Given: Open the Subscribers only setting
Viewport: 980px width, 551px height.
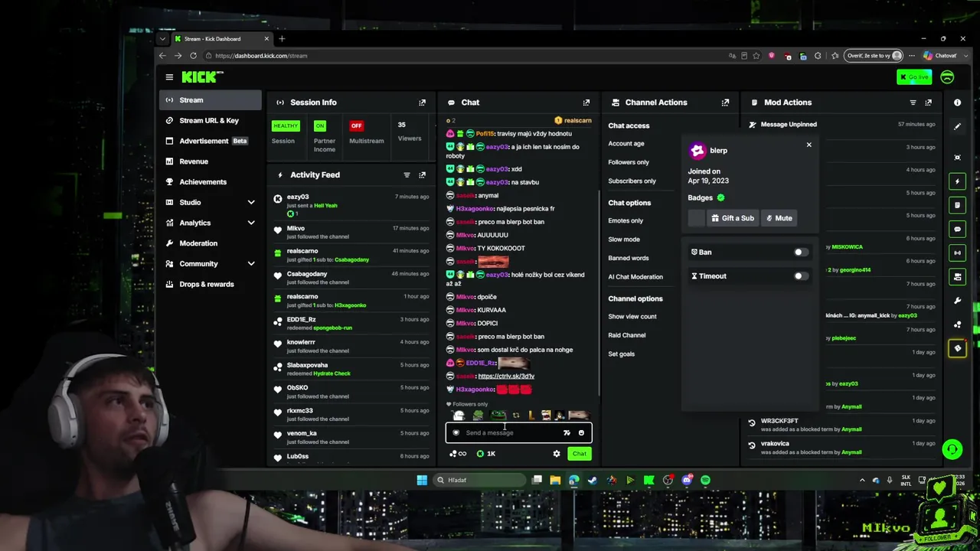Looking at the screenshot, I should point(632,181).
